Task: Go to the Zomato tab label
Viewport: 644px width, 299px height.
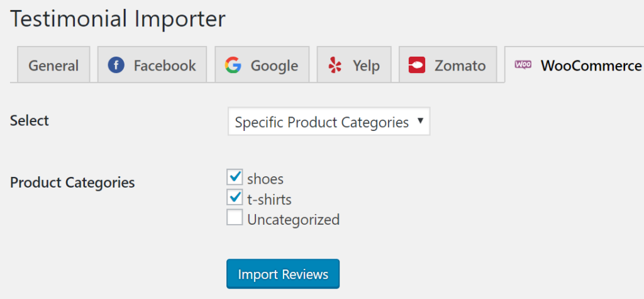Action: [460, 66]
